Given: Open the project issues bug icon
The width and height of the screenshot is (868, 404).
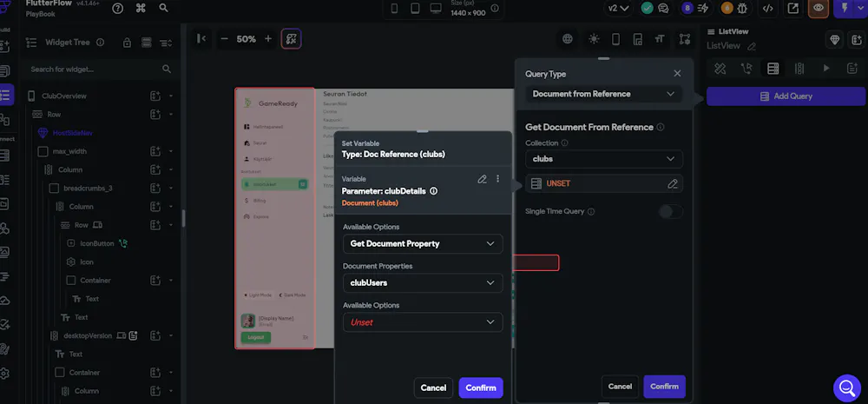Looking at the screenshot, I should pos(742,9).
